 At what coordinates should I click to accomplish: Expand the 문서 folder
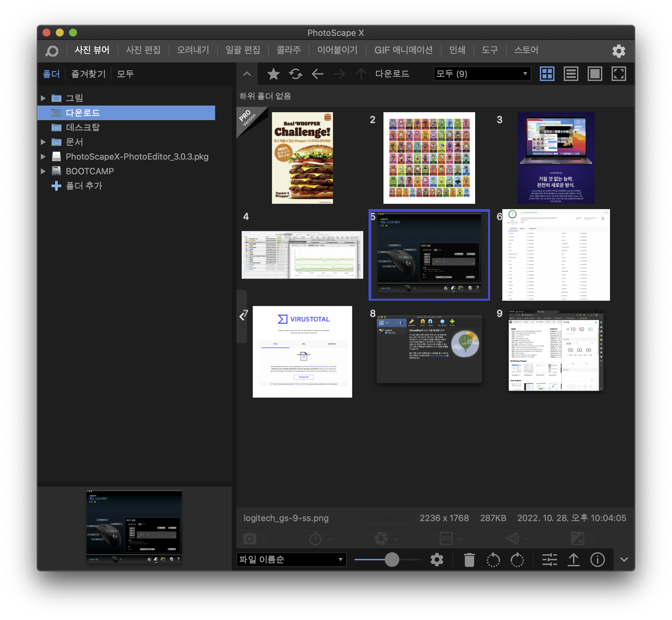pyautogui.click(x=43, y=142)
